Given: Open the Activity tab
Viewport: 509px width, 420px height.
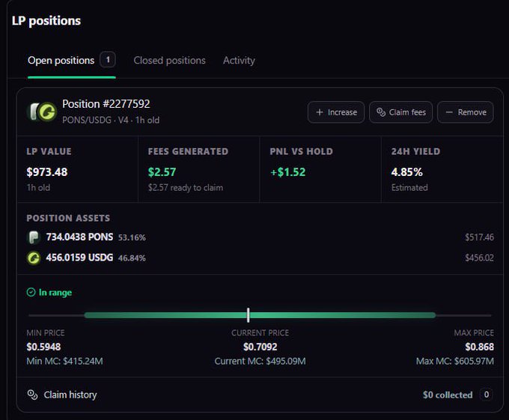Looking at the screenshot, I should [239, 61].
